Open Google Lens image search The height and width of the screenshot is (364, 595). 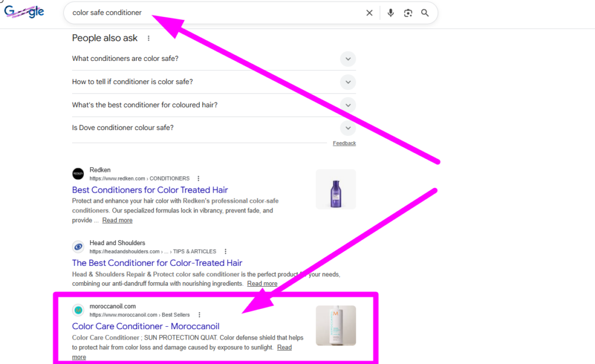[407, 12]
